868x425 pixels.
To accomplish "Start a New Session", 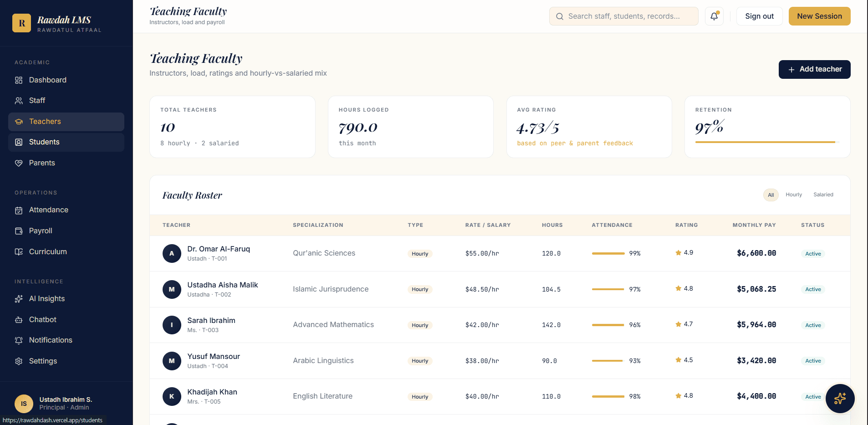I will (819, 16).
